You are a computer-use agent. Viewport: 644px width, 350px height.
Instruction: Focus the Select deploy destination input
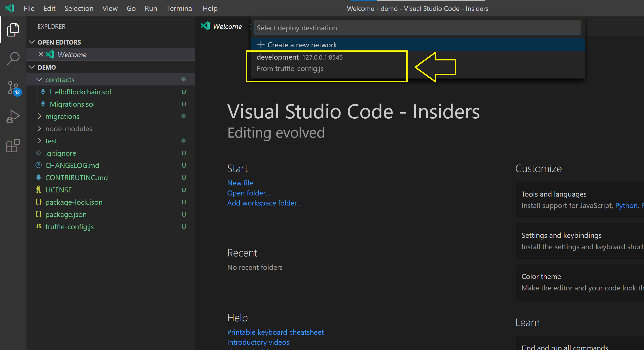pos(417,28)
